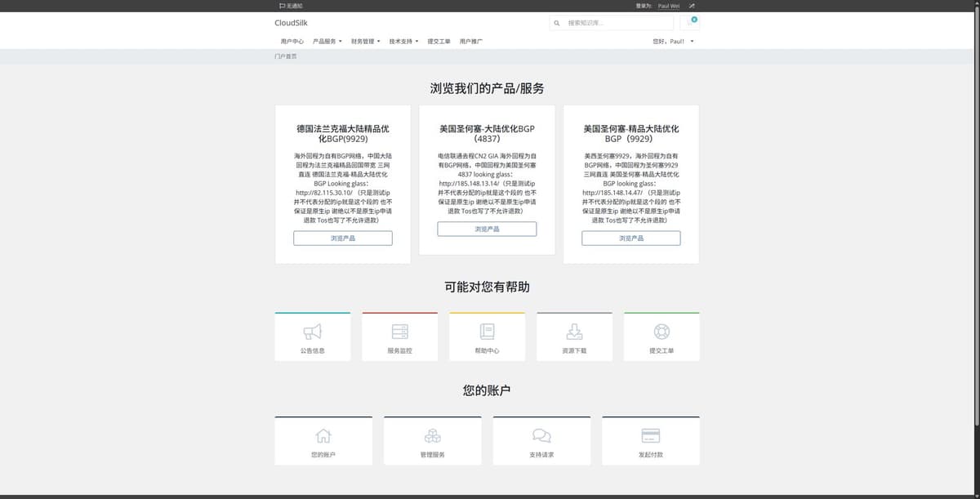Open the shopping cart icon
This screenshot has height=499, width=980.
[x=690, y=23]
